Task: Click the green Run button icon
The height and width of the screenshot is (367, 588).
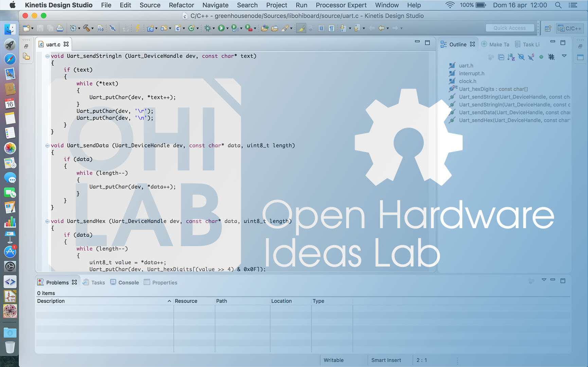Action: (x=221, y=28)
